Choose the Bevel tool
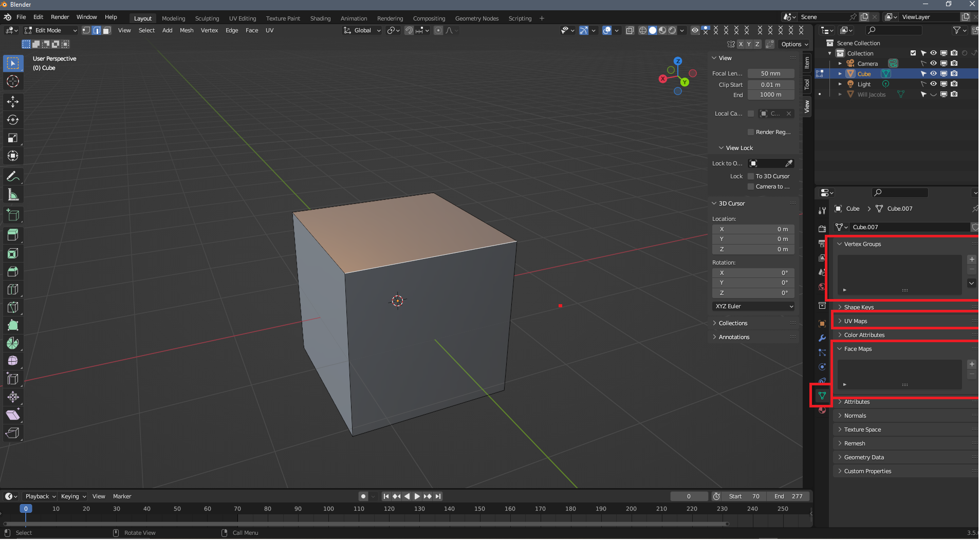This screenshot has width=980, height=540. click(13, 271)
